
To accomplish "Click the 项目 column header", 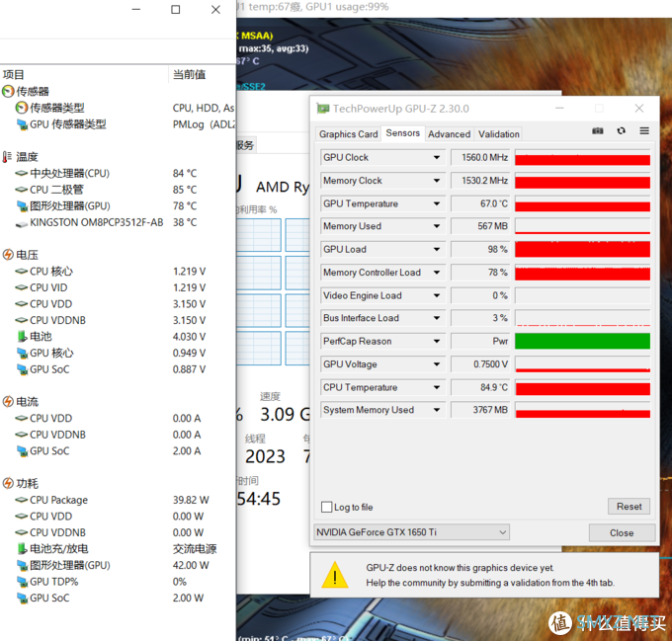I will [14, 74].
